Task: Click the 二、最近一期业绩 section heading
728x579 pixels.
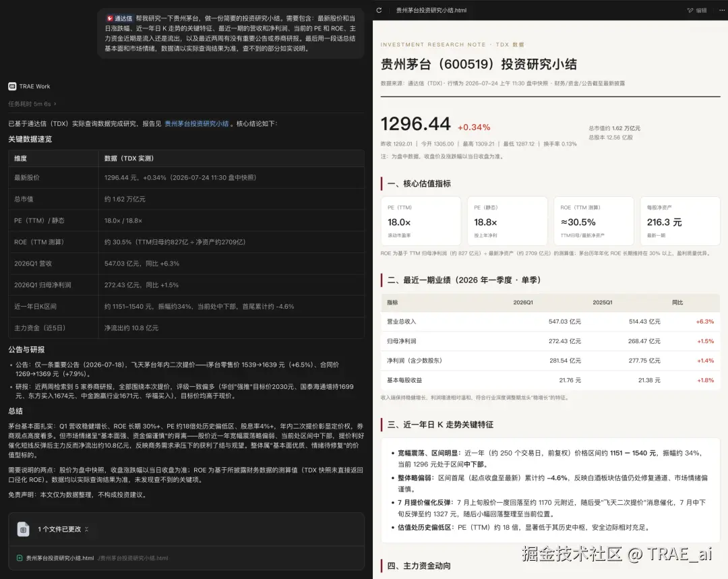Action: (464, 280)
